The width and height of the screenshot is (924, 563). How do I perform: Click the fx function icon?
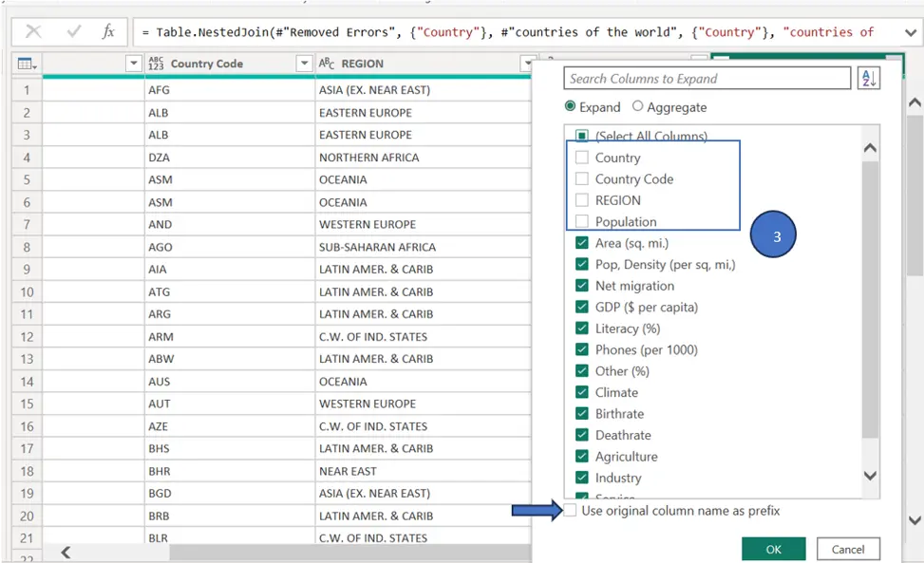108,31
